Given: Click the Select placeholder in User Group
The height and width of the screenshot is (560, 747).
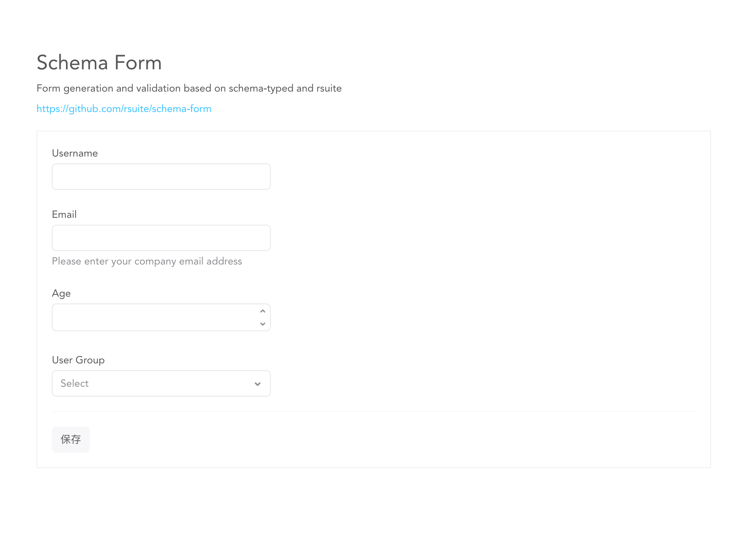Looking at the screenshot, I should point(75,383).
